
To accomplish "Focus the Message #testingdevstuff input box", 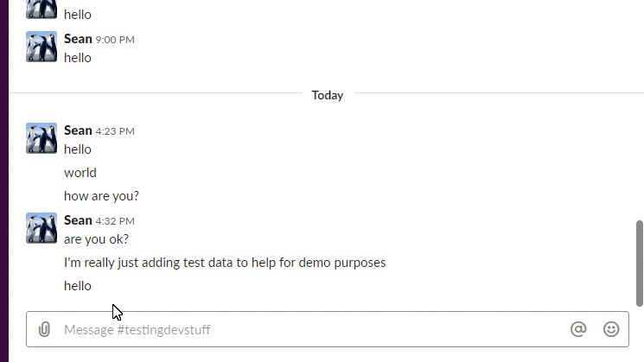I will tap(303, 329).
